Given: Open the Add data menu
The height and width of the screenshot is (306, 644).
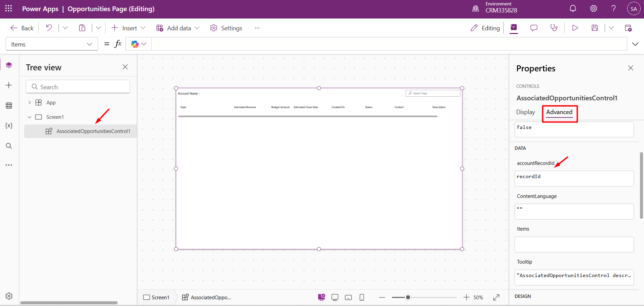Looking at the screenshot, I should pyautogui.click(x=178, y=28).
